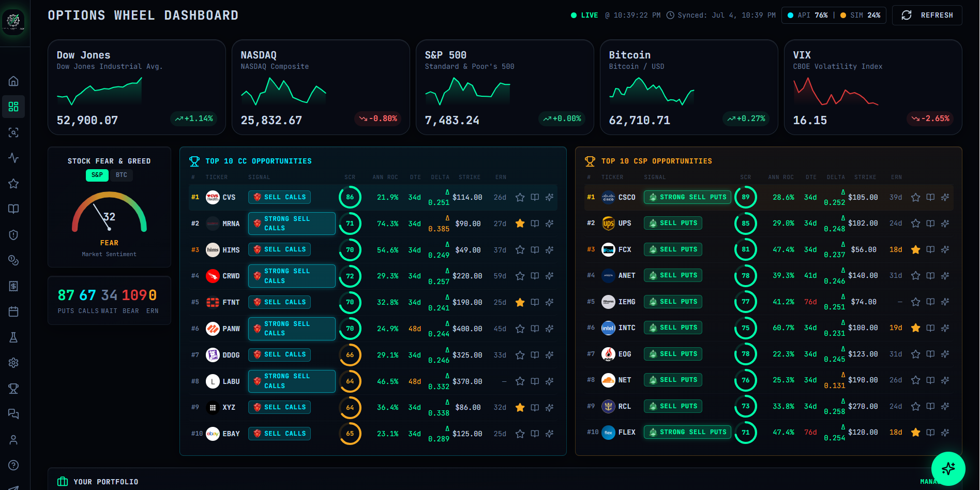The image size is (980, 490).
Task: Click the API 76% status indicator
Action: click(x=808, y=15)
